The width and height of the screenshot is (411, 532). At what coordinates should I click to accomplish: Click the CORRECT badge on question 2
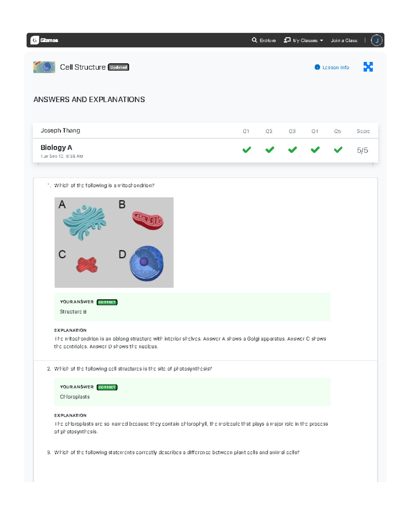pyautogui.click(x=107, y=387)
